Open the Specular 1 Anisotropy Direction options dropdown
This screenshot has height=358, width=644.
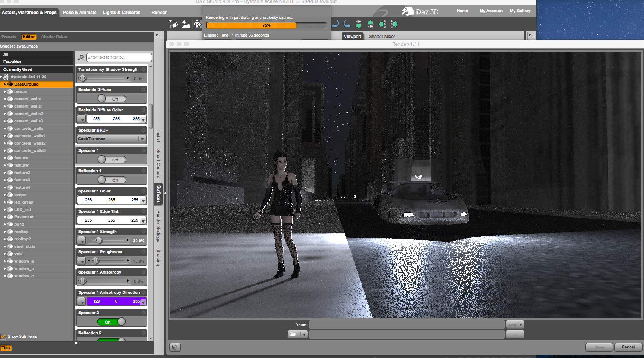[81, 301]
